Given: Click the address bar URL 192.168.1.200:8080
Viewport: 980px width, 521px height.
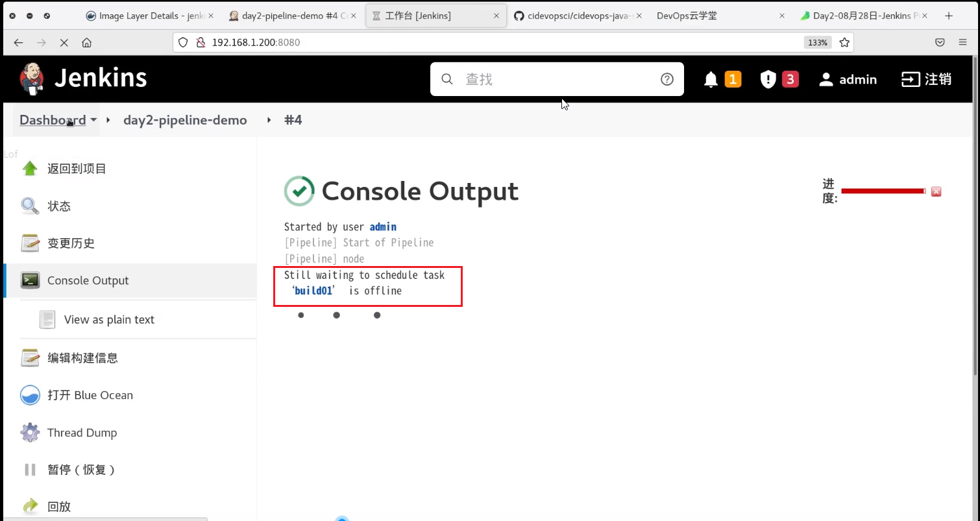Looking at the screenshot, I should 256,42.
